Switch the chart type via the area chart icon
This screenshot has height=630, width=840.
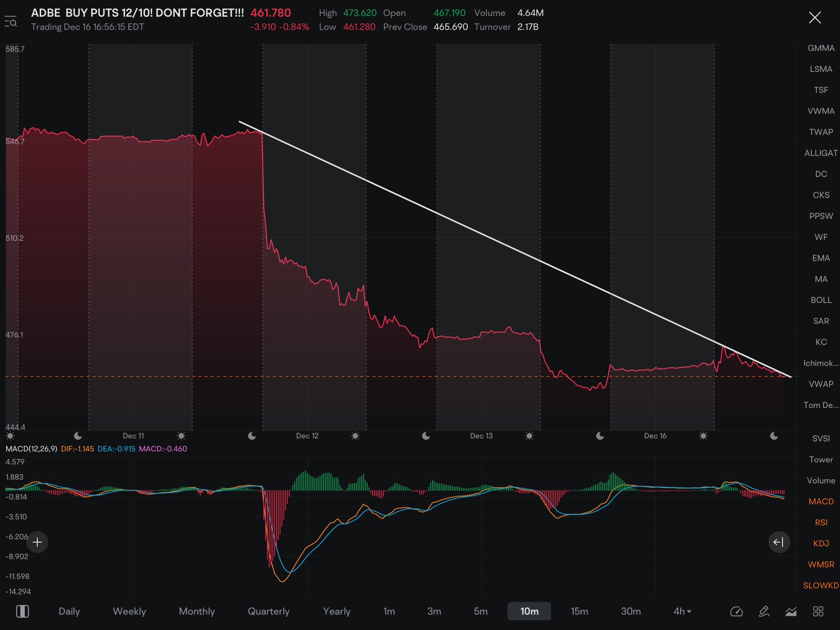791,611
